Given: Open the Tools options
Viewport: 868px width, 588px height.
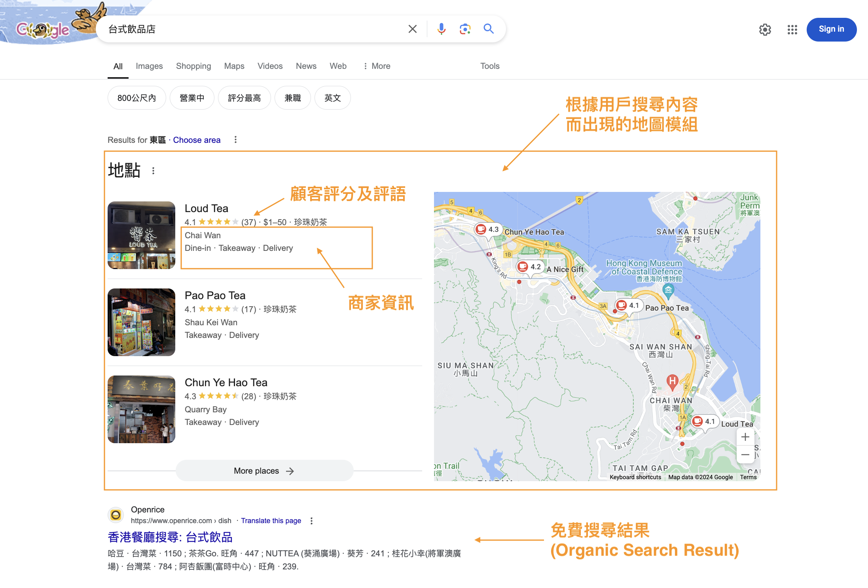Looking at the screenshot, I should (x=490, y=66).
